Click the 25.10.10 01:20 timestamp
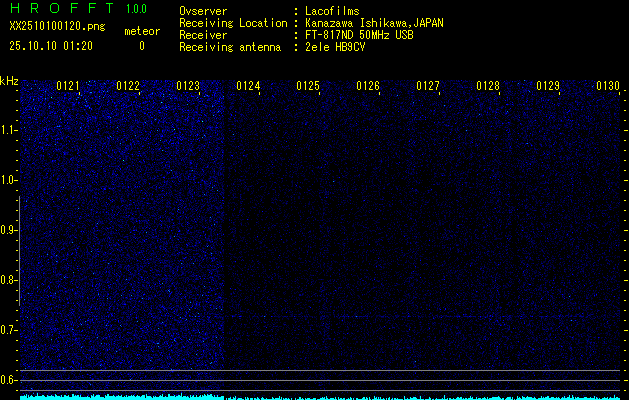 (50, 46)
